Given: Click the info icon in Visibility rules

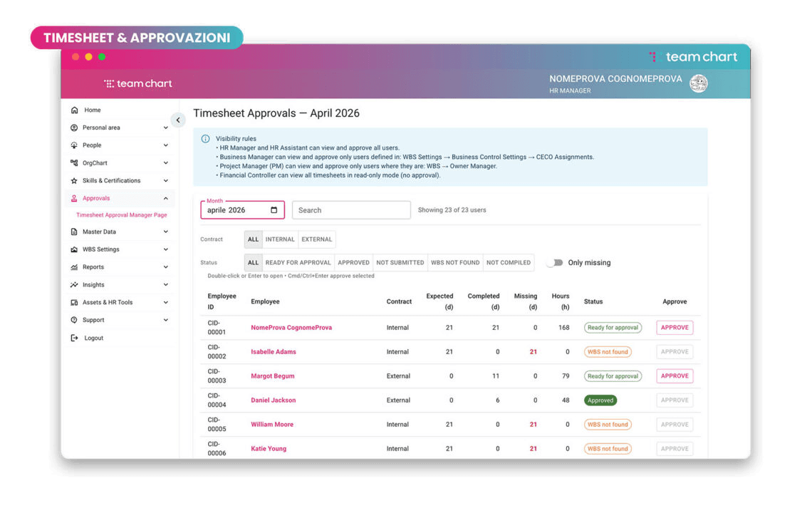Looking at the screenshot, I should coord(206,139).
